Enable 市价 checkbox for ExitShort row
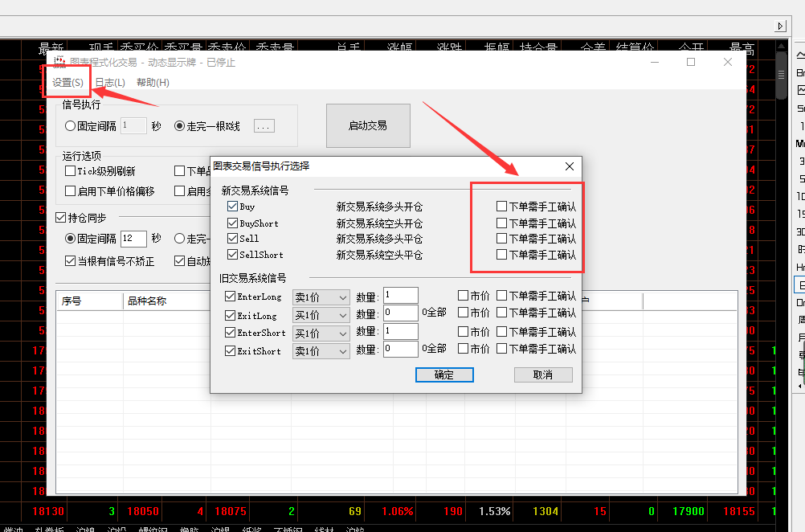 point(463,349)
